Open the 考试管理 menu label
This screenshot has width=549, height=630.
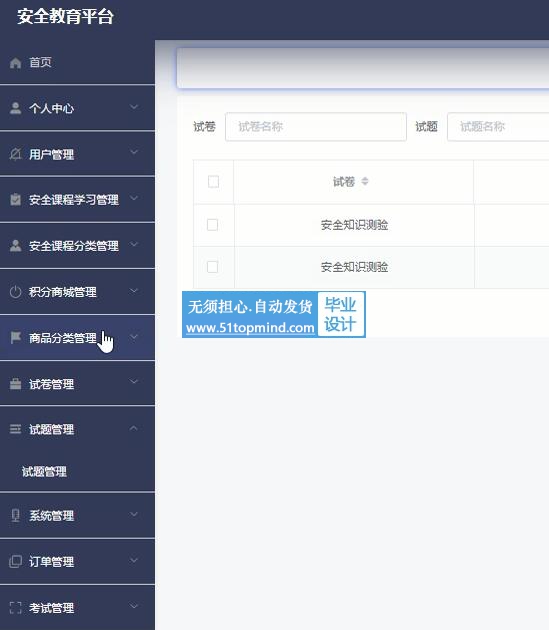tap(51, 608)
